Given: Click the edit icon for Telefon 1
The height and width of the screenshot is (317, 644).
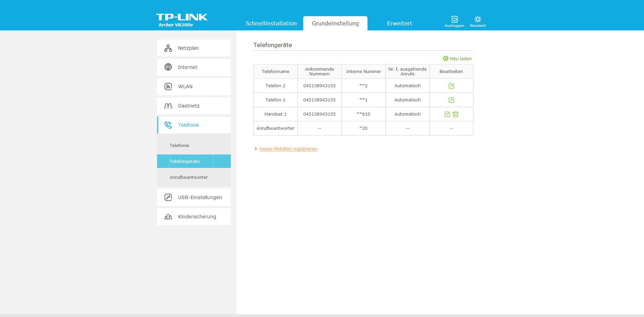Looking at the screenshot, I should click(451, 100).
